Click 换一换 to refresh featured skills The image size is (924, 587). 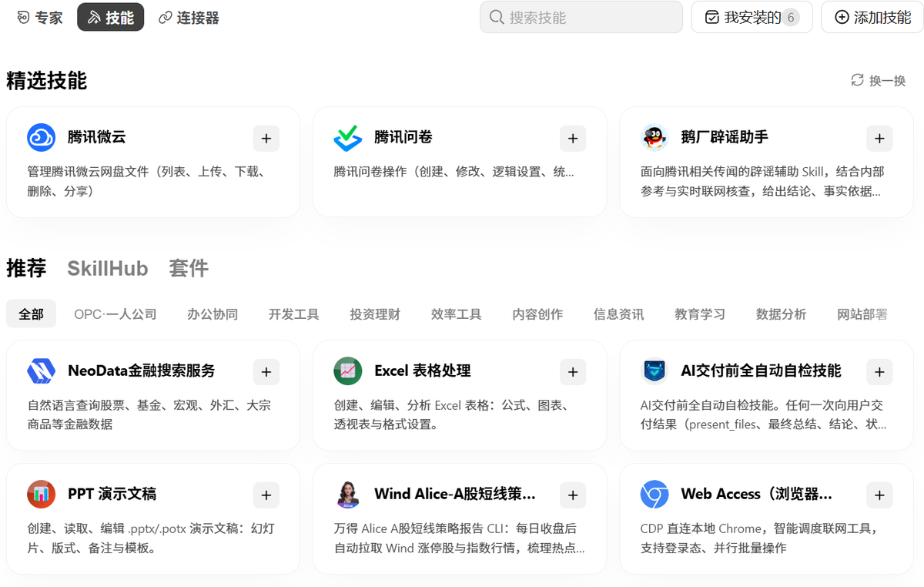(879, 80)
